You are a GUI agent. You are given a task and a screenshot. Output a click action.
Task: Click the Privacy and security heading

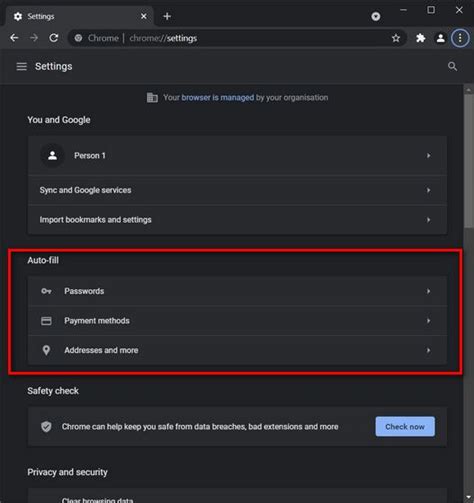67,472
